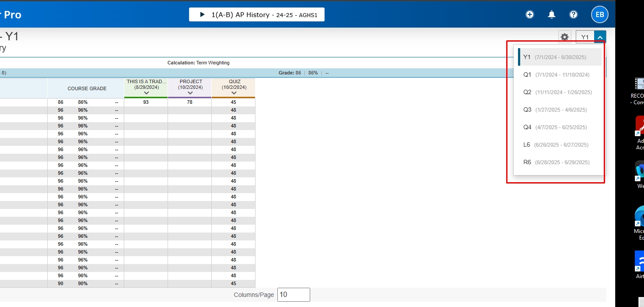This screenshot has height=307, width=644.
Task: Open the EB user profile avatar
Action: (x=599, y=14)
